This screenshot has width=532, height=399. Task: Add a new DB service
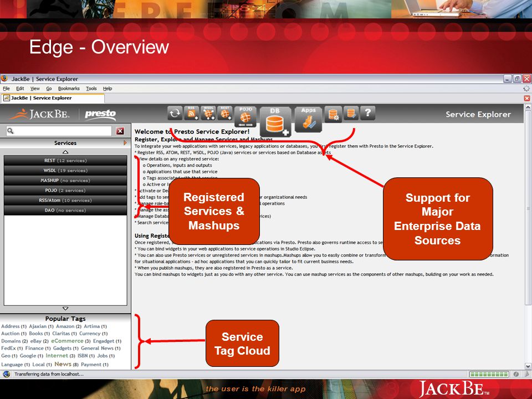coord(275,122)
